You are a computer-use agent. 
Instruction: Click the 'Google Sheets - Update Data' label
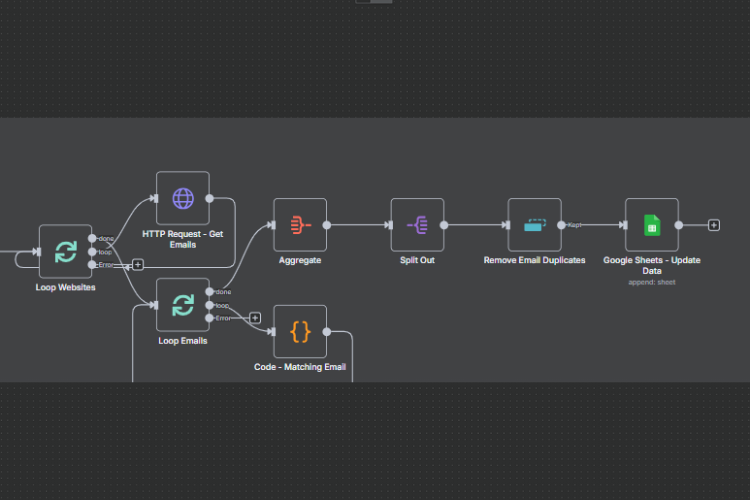tap(652, 266)
